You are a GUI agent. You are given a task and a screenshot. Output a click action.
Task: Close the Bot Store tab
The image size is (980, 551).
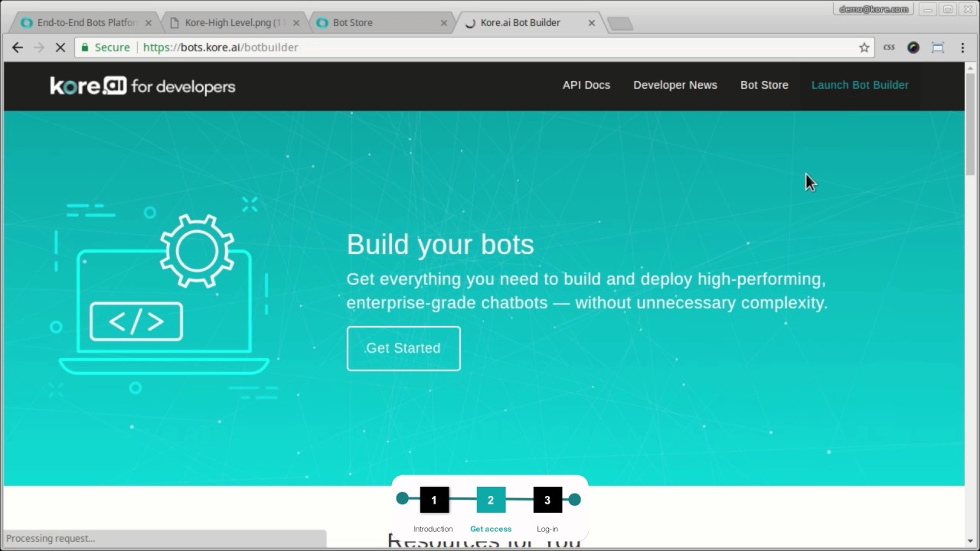(x=444, y=23)
